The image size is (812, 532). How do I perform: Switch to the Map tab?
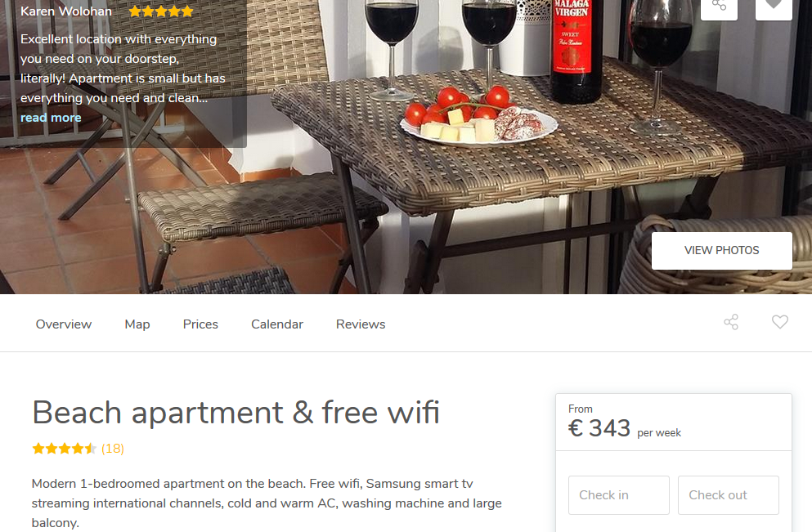[x=137, y=324]
